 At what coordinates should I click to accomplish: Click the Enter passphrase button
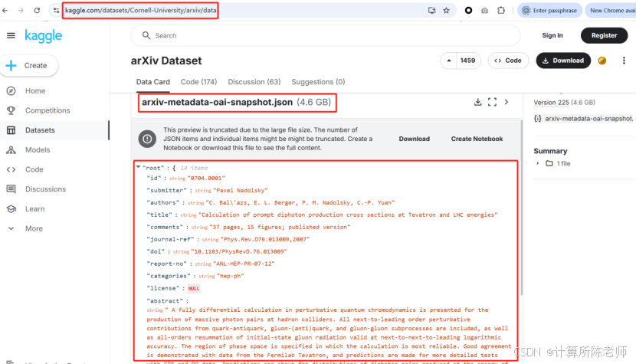point(550,11)
